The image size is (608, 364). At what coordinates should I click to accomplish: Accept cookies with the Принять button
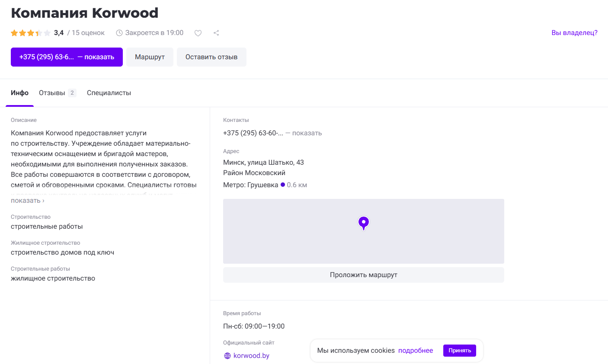[460, 351]
